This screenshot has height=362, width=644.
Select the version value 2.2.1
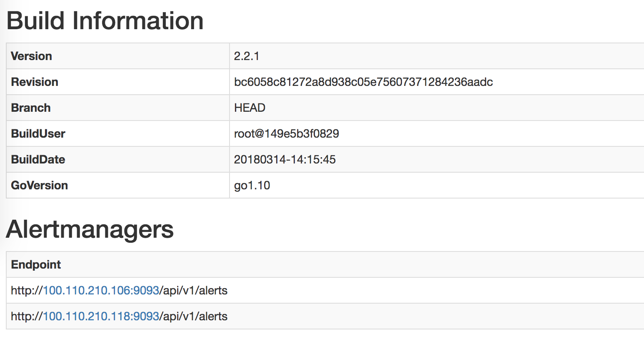click(247, 56)
